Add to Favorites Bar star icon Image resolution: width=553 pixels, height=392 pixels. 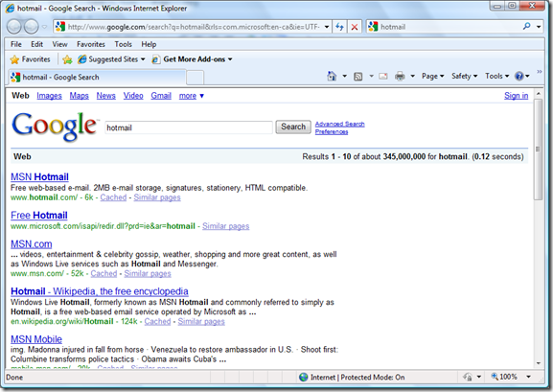pyautogui.click(x=67, y=59)
